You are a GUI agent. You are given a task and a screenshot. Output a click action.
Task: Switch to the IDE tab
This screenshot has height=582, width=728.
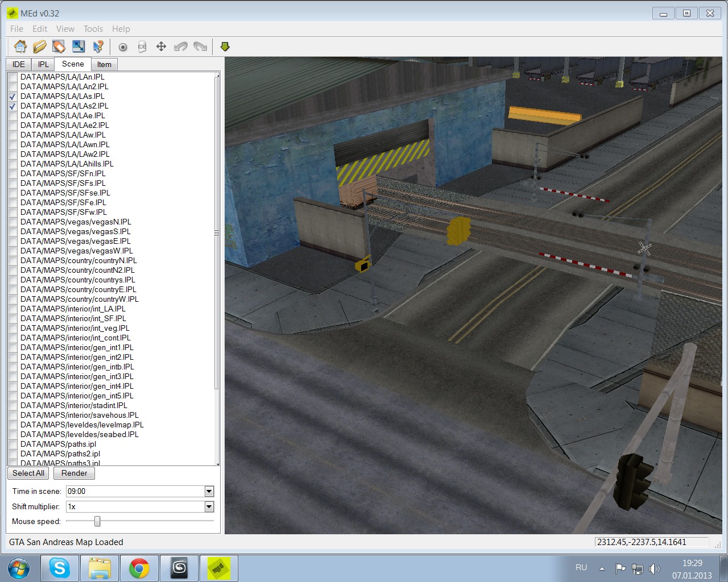[x=19, y=64]
